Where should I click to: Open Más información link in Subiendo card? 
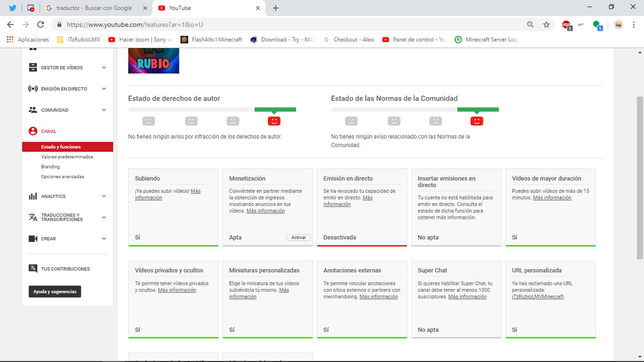coord(168,194)
